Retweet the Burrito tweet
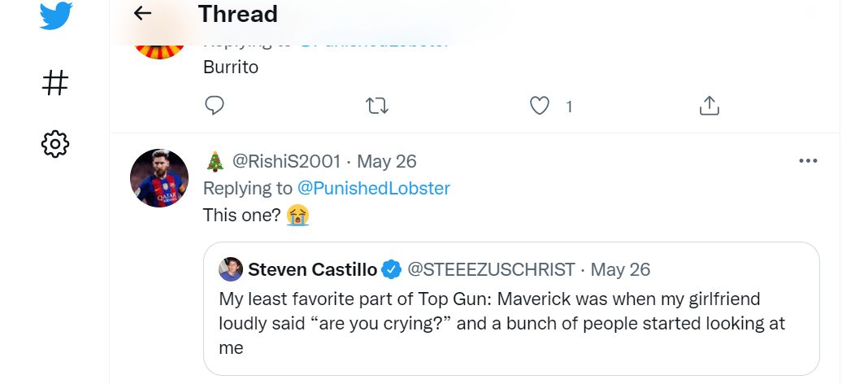The height and width of the screenshot is (384, 868). coord(377,106)
